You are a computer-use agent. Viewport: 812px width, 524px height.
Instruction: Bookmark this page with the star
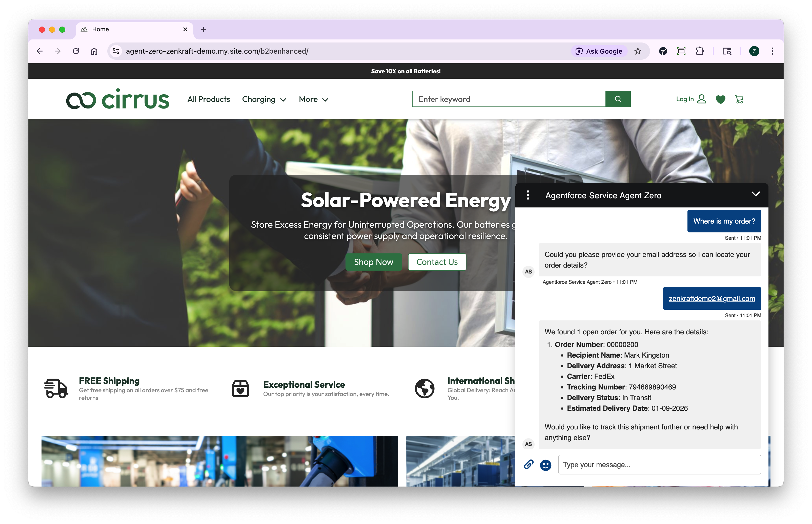pyautogui.click(x=638, y=51)
